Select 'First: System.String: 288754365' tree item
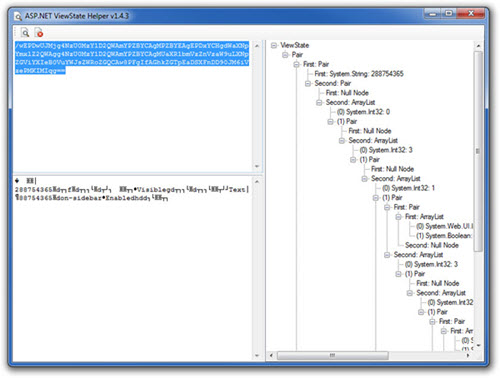Screen dimensions: 500x378 359,74
